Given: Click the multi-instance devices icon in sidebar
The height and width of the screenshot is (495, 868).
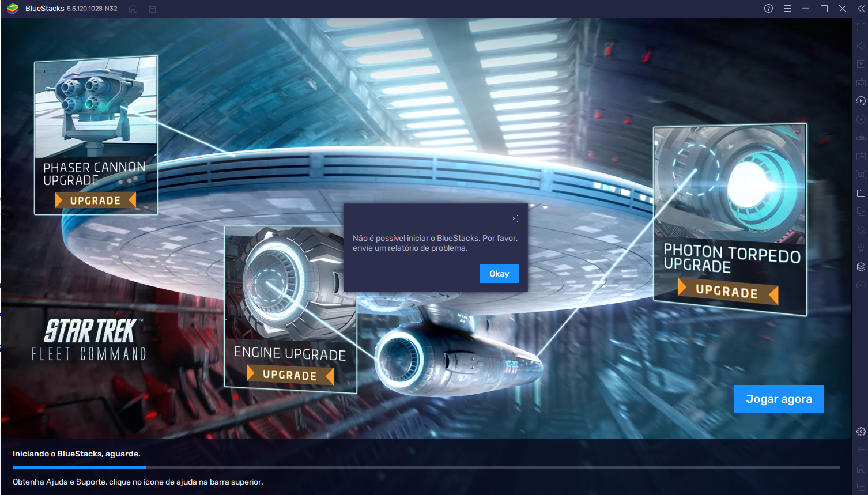Looking at the screenshot, I should pos(861,211).
